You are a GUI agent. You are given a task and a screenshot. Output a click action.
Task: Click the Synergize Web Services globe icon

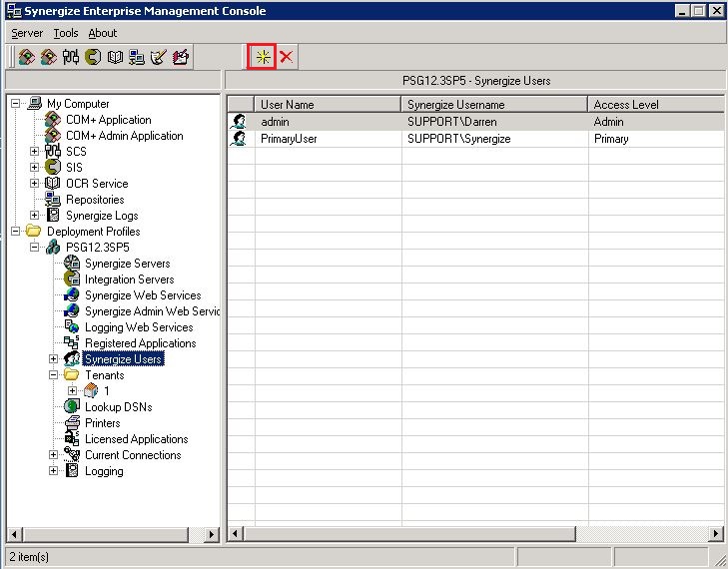click(72, 295)
